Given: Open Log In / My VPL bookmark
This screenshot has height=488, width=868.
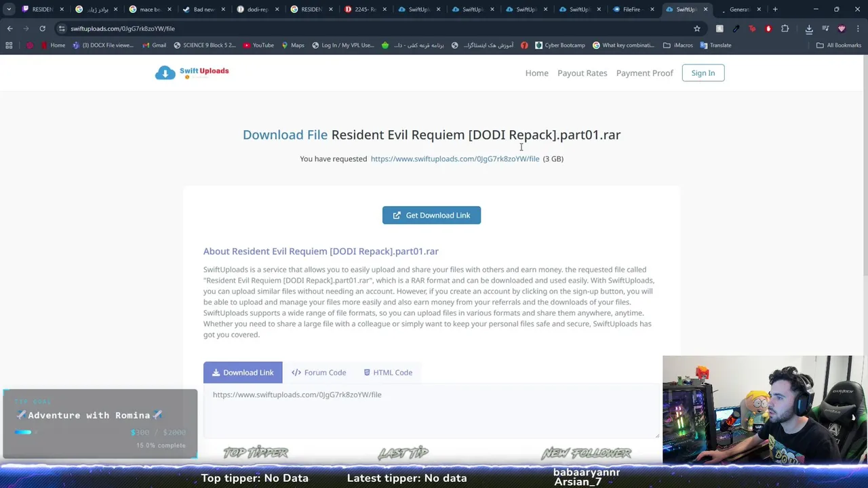Looking at the screenshot, I should tap(342, 45).
